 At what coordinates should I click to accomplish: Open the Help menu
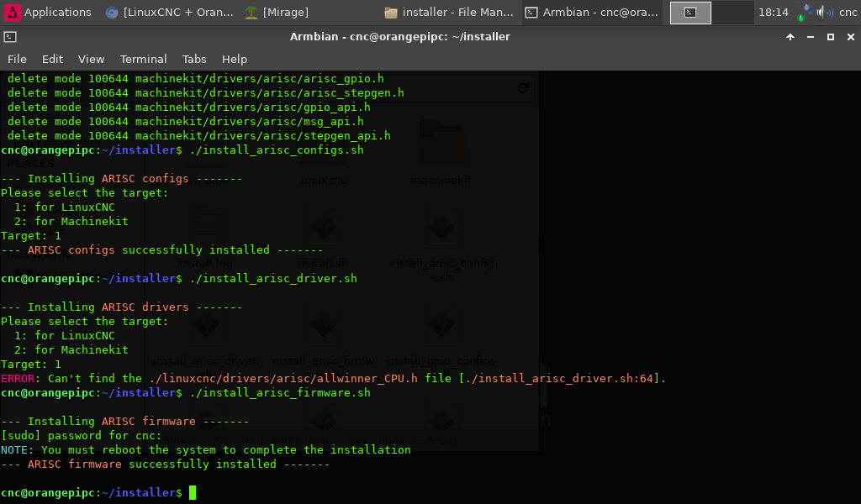[235, 59]
